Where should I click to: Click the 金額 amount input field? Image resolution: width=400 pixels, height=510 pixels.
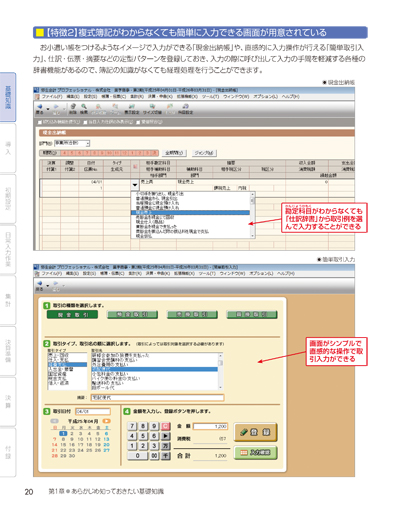point(211,426)
